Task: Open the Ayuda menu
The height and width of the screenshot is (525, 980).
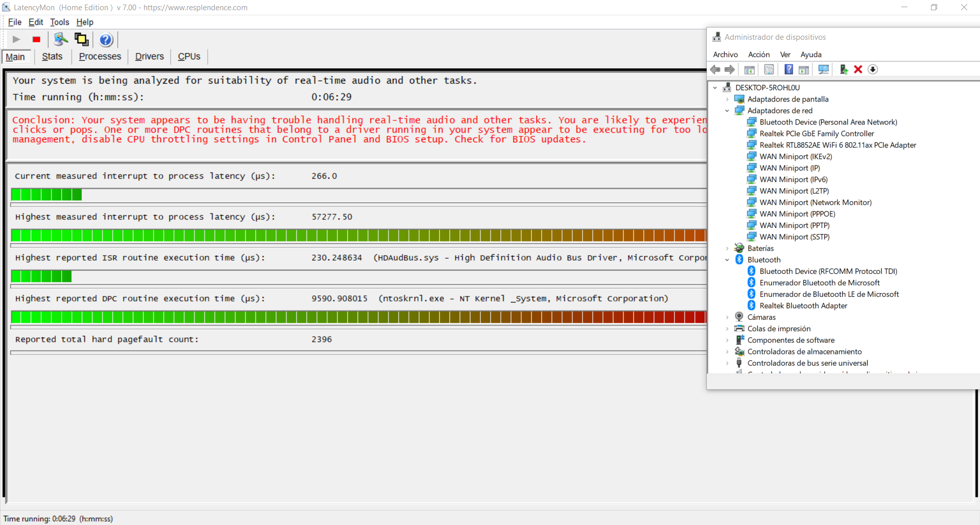Action: coord(811,55)
